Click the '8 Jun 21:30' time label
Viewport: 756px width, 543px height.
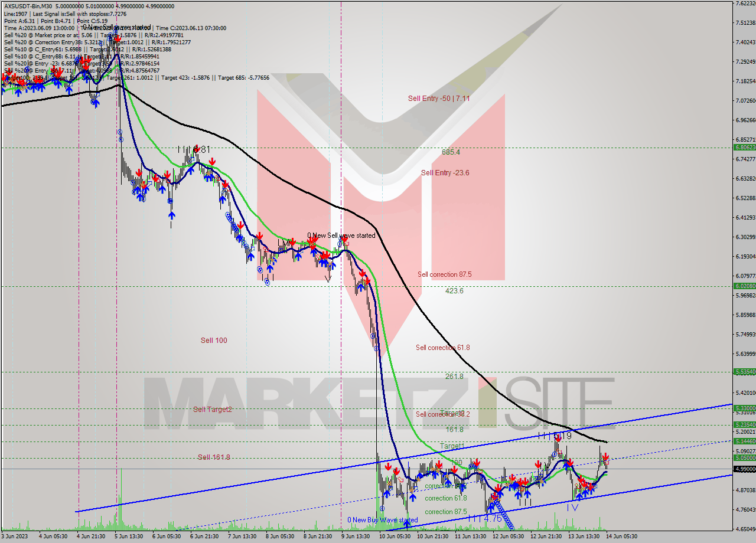tap(318, 537)
